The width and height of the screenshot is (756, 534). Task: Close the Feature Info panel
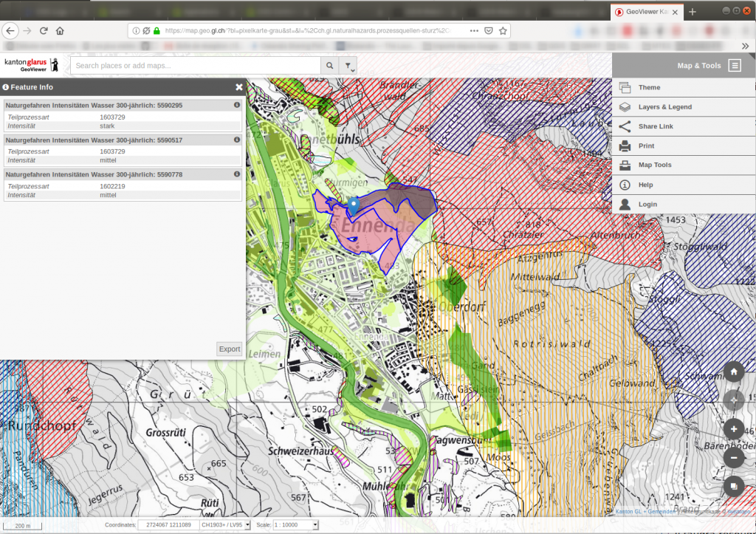pos(238,87)
